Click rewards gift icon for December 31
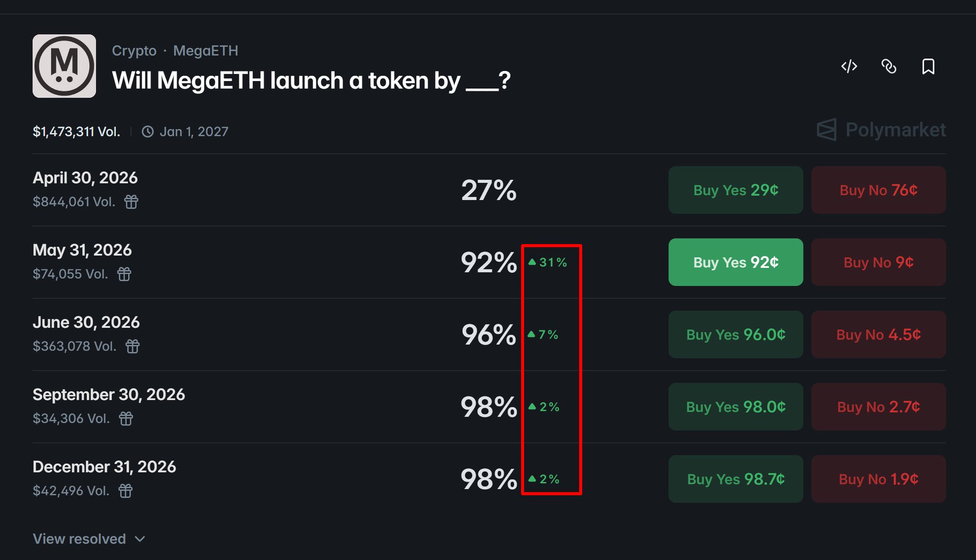976x560 pixels. point(125,491)
